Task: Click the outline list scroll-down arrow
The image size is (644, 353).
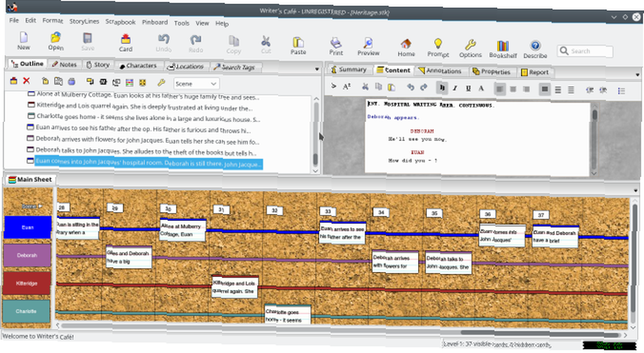Action: point(316,171)
